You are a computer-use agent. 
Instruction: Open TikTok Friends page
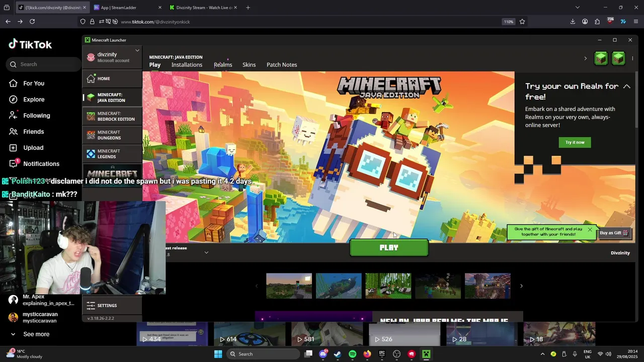coord(33,132)
